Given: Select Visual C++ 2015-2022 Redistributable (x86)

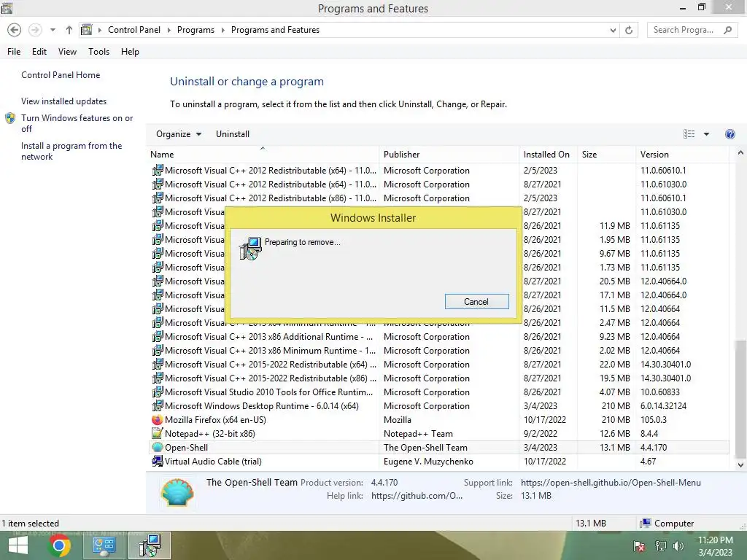Looking at the screenshot, I should [x=439, y=378].
